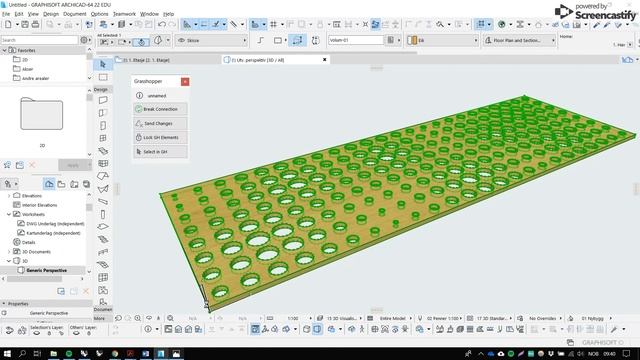Open Floor Plan and Section dropdown

(x=520, y=40)
